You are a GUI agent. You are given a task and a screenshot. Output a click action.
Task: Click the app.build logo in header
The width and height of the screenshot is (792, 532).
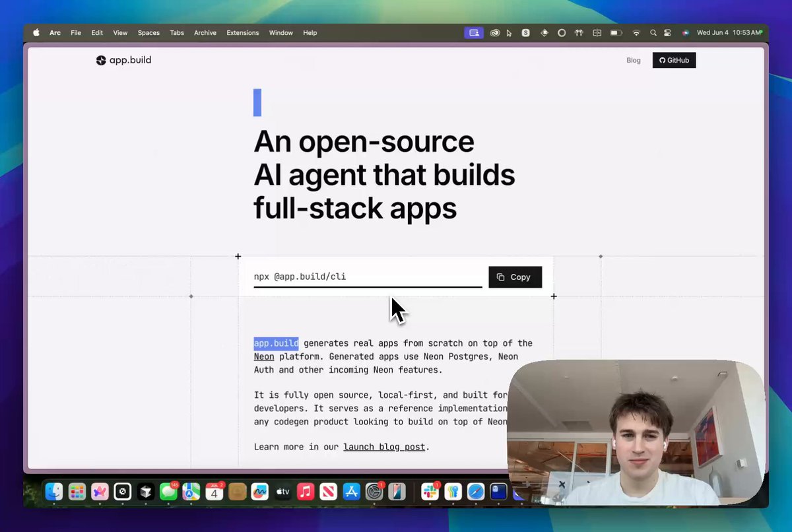coord(123,60)
